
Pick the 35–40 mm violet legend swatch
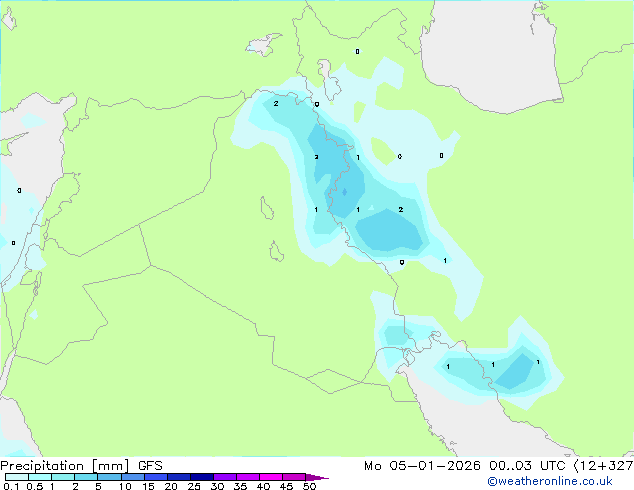click(x=248, y=477)
